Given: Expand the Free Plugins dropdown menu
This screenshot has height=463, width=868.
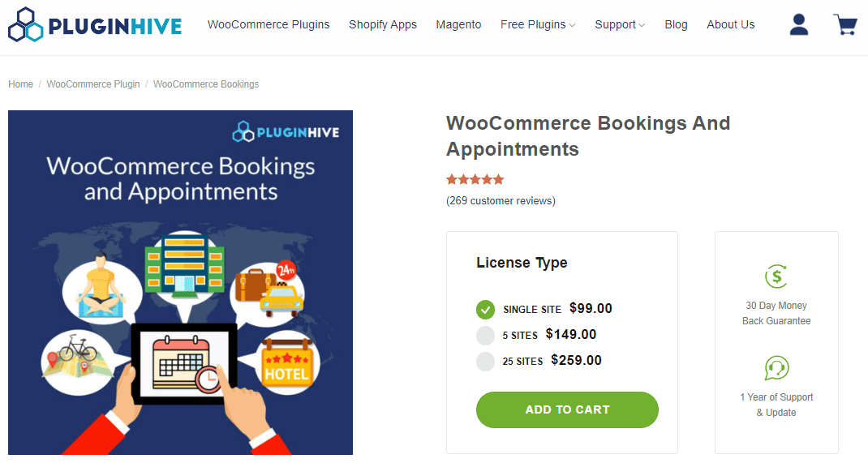Looking at the screenshot, I should pos(538,25).
